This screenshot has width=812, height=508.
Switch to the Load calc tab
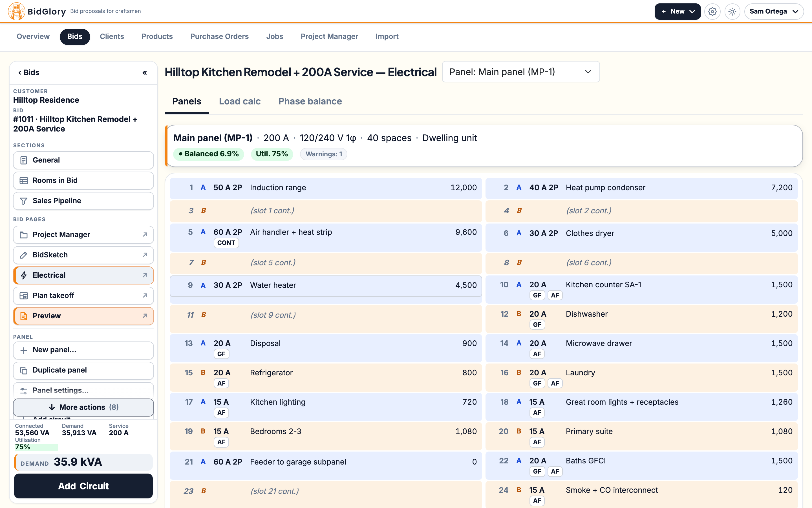pos(240,102)
